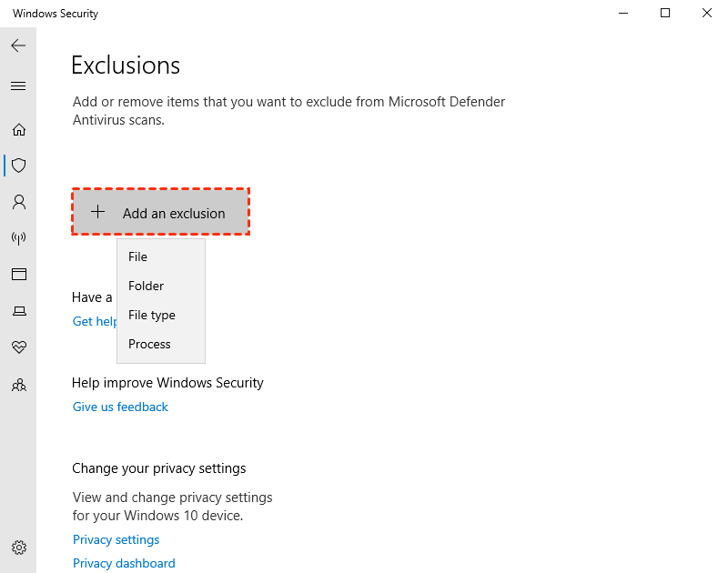Open Family options icon in sidebar
This screenshot has height=573, width=728.
coord(18,385)
